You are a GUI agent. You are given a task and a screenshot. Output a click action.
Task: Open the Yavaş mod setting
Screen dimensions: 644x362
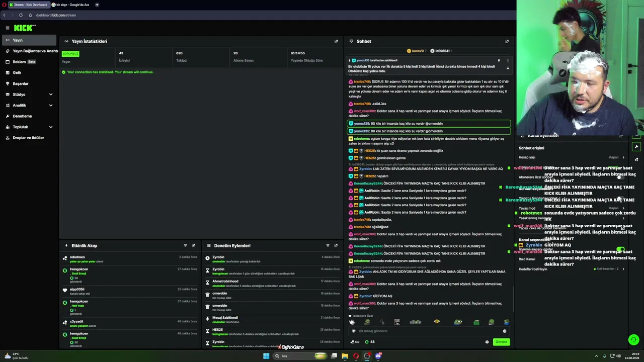pyautogui.click(x=572, y=208)
